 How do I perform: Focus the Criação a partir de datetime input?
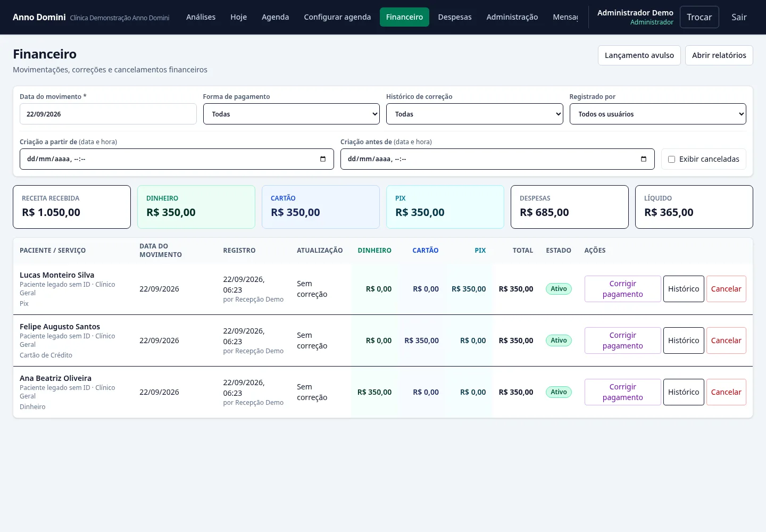click(177, 159)
